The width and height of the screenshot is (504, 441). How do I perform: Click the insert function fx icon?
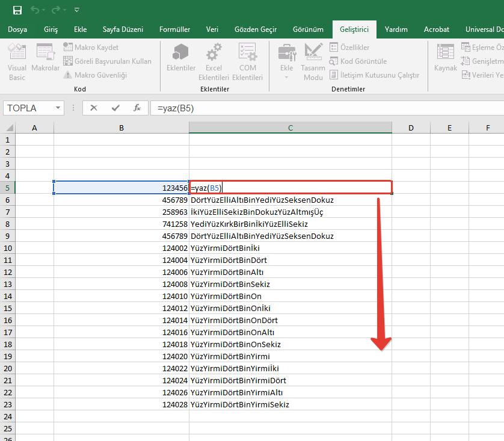(x=137, y=108)
